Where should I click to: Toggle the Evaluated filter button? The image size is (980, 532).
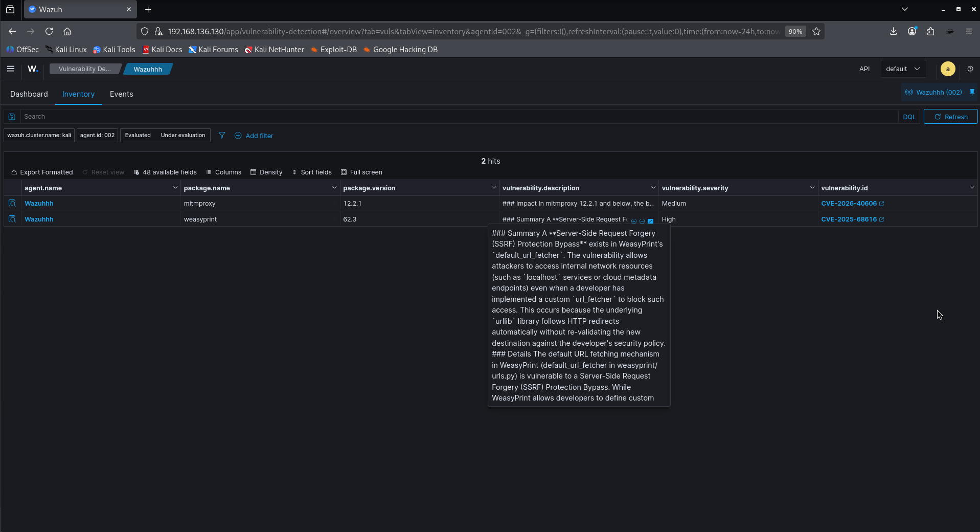click(x=138, y=135)
